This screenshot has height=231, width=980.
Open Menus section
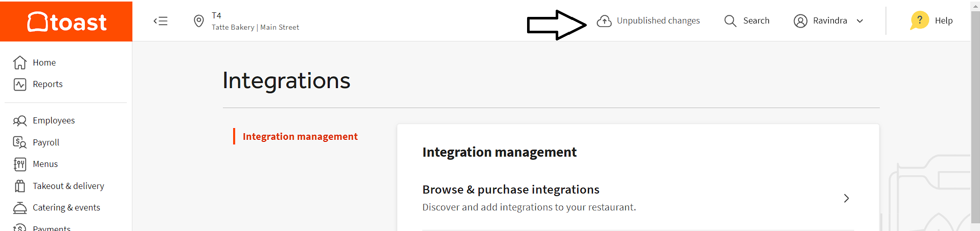pos(45,164)
